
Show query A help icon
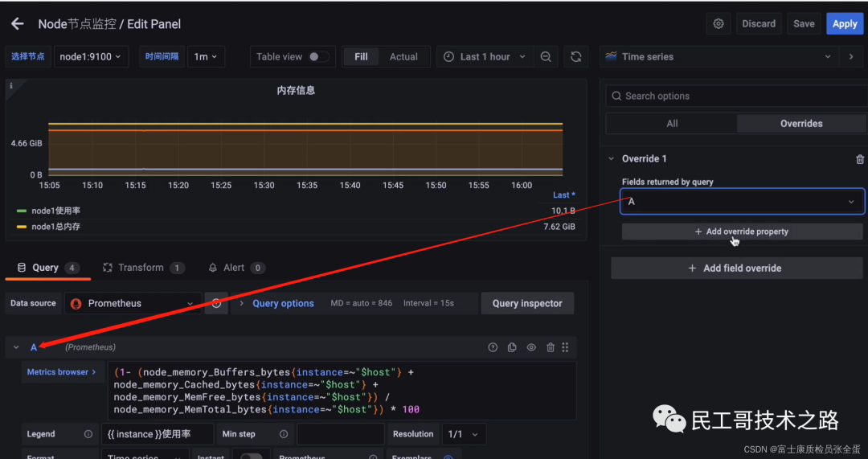point(493,347)
